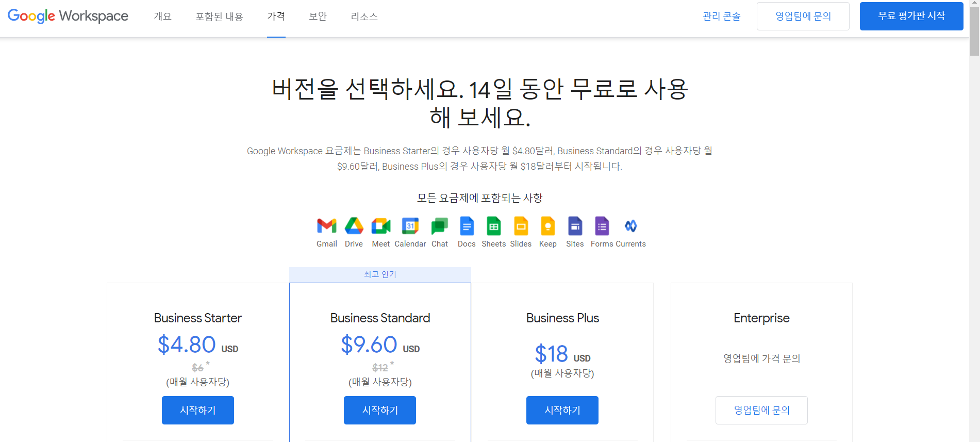Click the $18 price
This screenshot has width=980, height=442.
coord(551,354)
